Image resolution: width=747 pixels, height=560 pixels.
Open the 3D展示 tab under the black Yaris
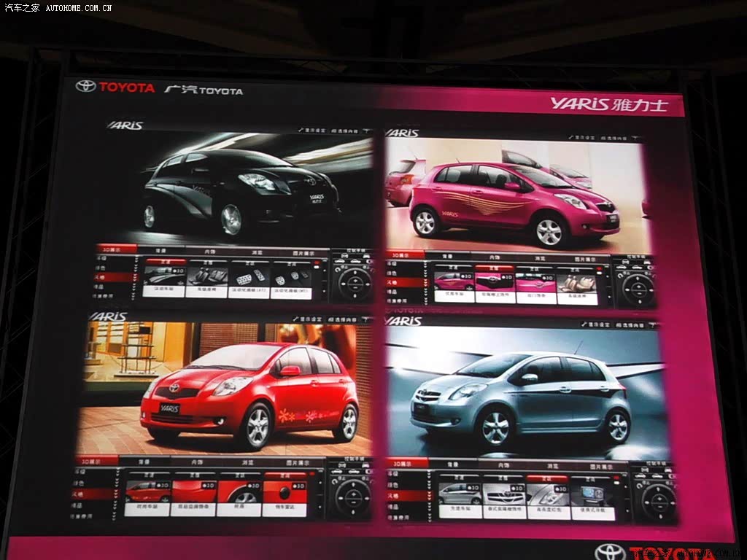tap(116, 249)
